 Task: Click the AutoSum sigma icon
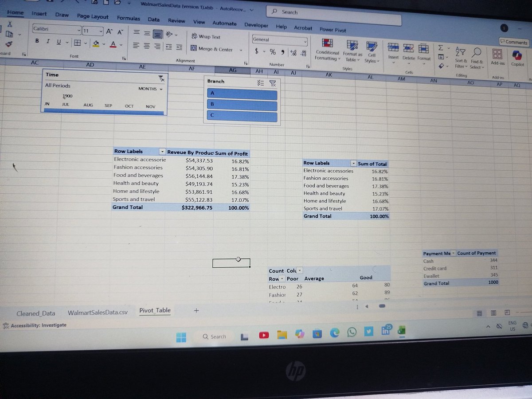click(x=441, y=48)
